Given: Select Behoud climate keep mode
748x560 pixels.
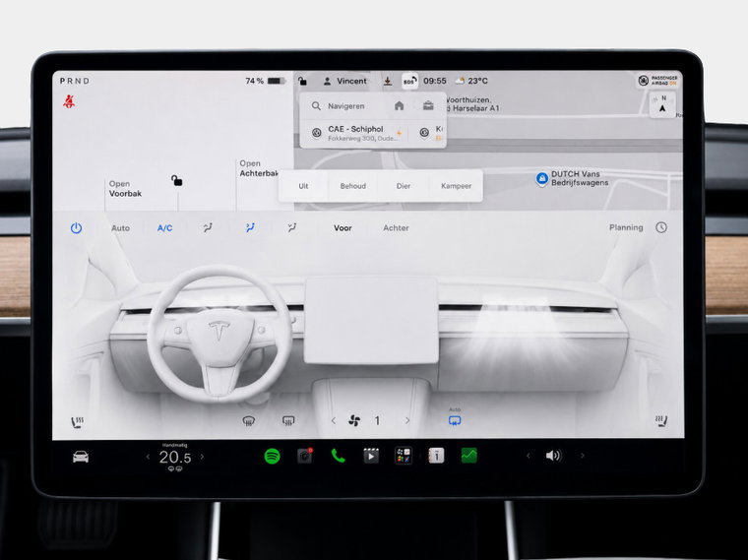Looking at the screenshot, I should [x=353, y=186].
